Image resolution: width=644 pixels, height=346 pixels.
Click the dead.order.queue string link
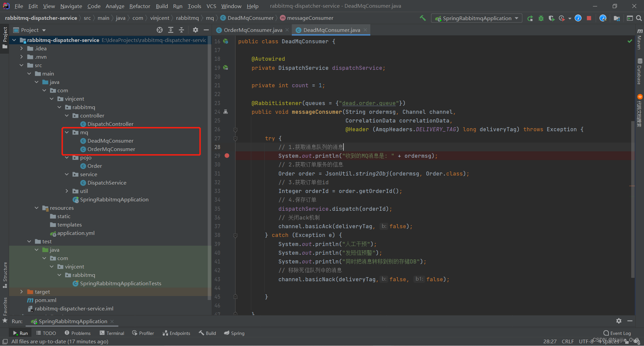click(369, 103)
